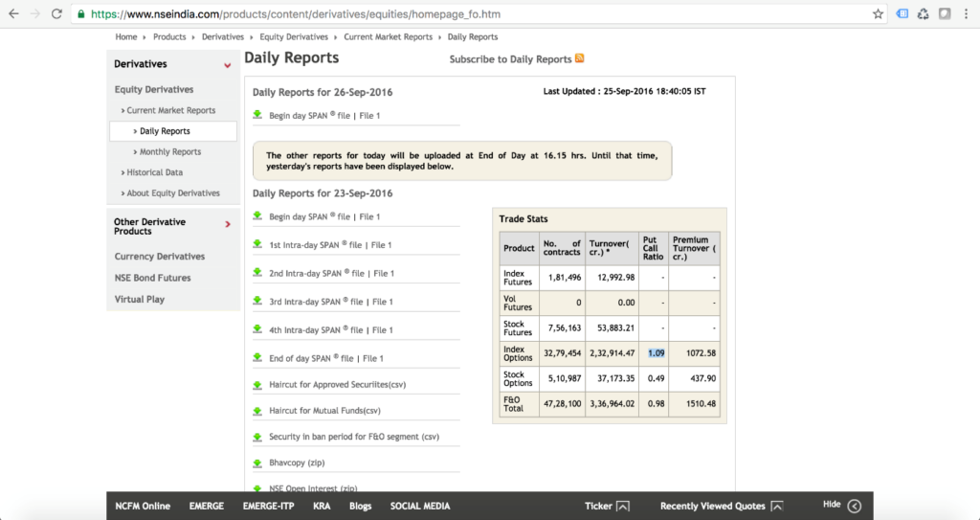Click NCFM Online footer link
Image resolution: width=980 pixels, height=520 pixels.
[143, 506]
